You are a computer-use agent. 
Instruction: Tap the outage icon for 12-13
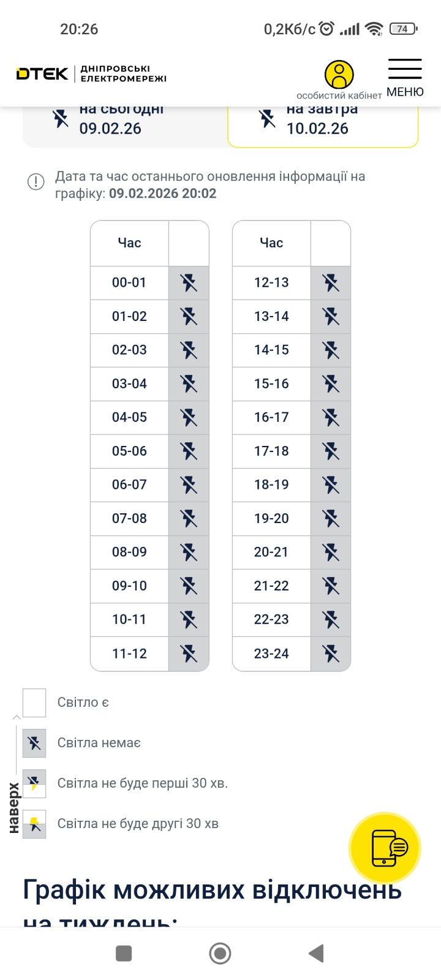pos(331,283)
